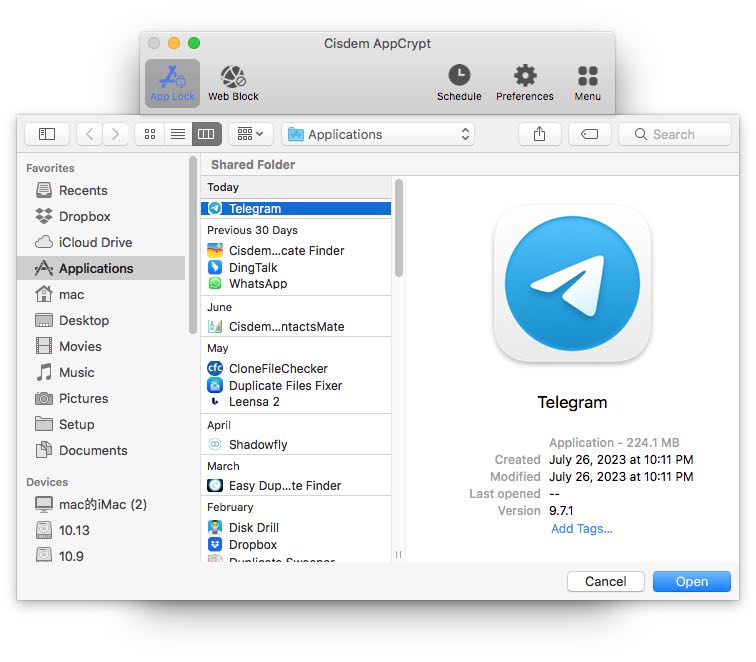
Task: Click the Edit Tags toolbar button
Action: tap(590, 134)
